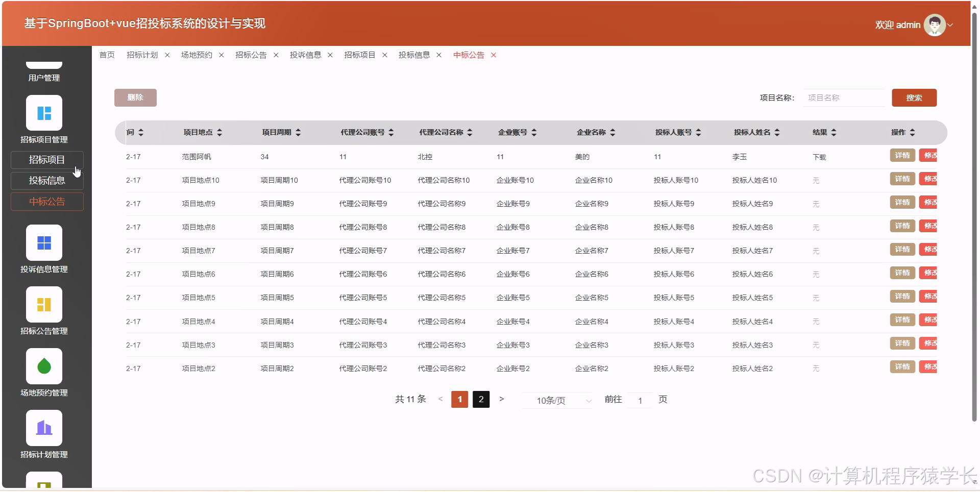Switch to the 投标信息 tab
The image size is (980, 492).
[414, 55]
